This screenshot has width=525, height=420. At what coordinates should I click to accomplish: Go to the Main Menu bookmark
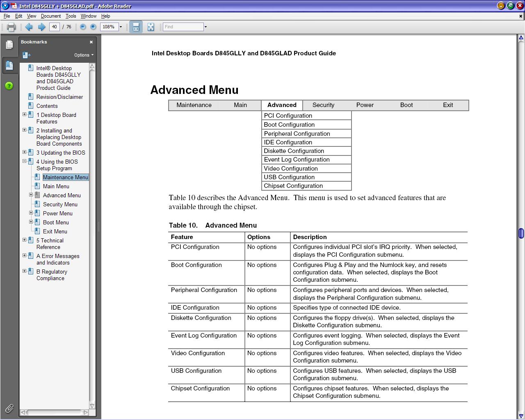(x=56, y=186)
